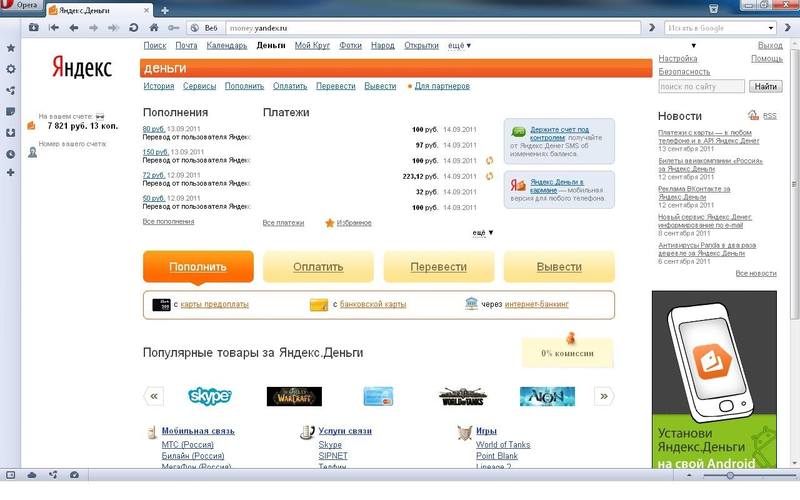Click the Skype logo in popular goods
The height and width of the screenshot is (500, 800).
pyautogui.click(x=210, y=396)
